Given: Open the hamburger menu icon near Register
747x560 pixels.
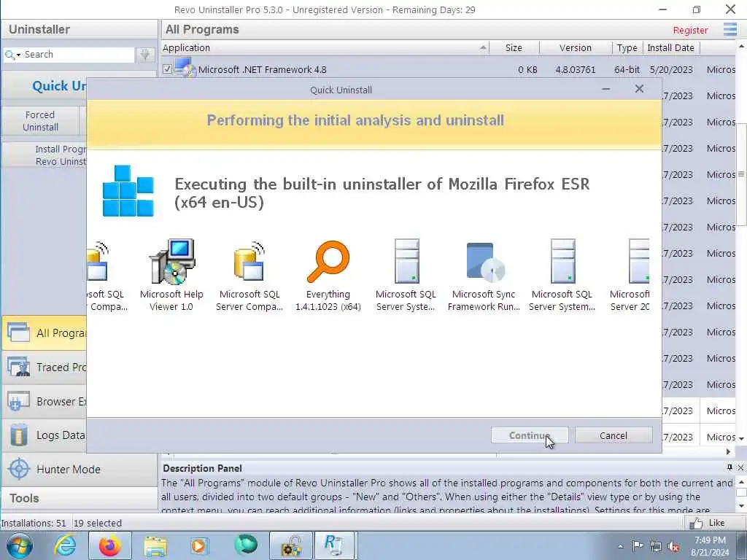Looking at the screenshot, I should click(729, 29).
